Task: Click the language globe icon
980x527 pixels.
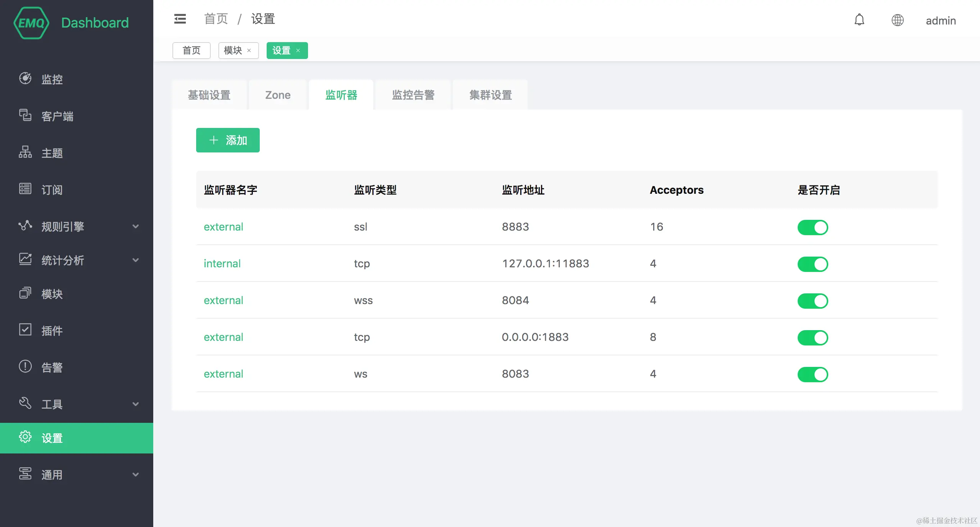Action: coord(897,20)
